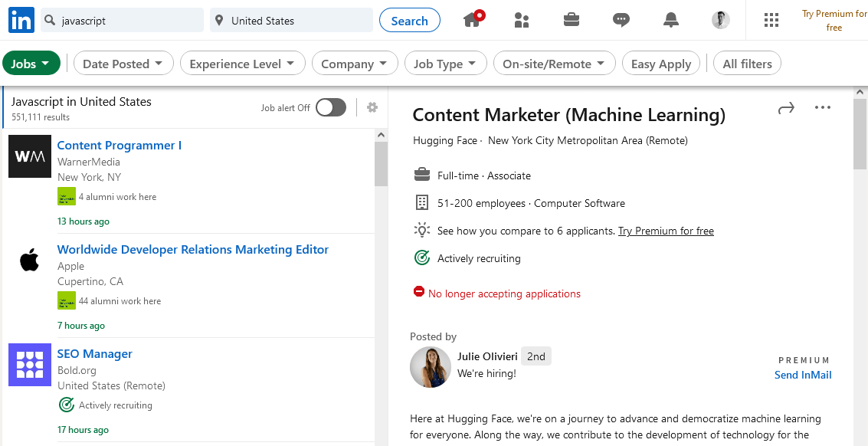Open the Jobs briefcase icon
Viewport: 868px width, 446px height.
572,20
